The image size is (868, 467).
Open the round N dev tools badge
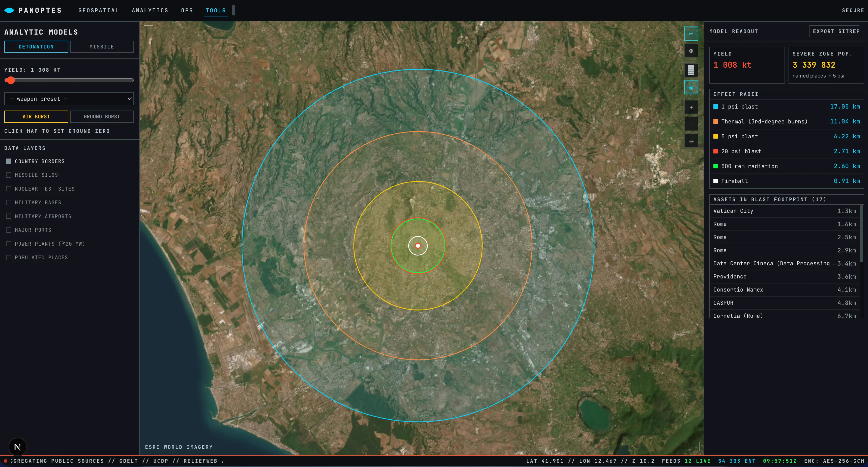(x=17, y=447)
